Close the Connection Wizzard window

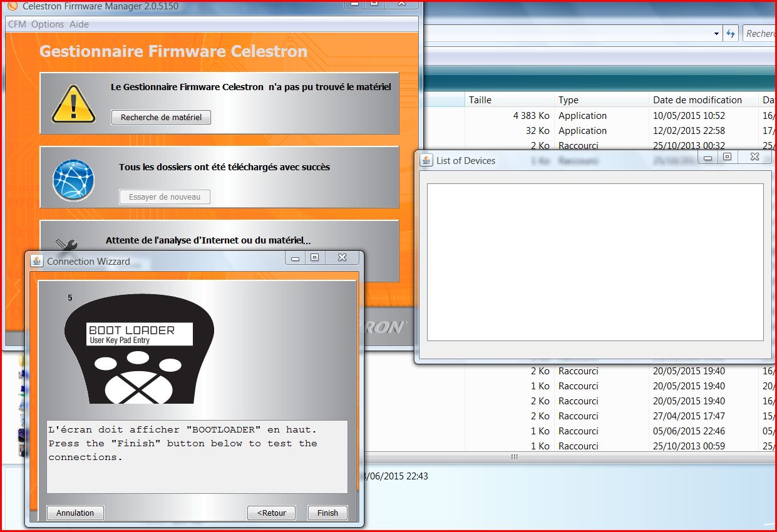(x=342, y=257)
